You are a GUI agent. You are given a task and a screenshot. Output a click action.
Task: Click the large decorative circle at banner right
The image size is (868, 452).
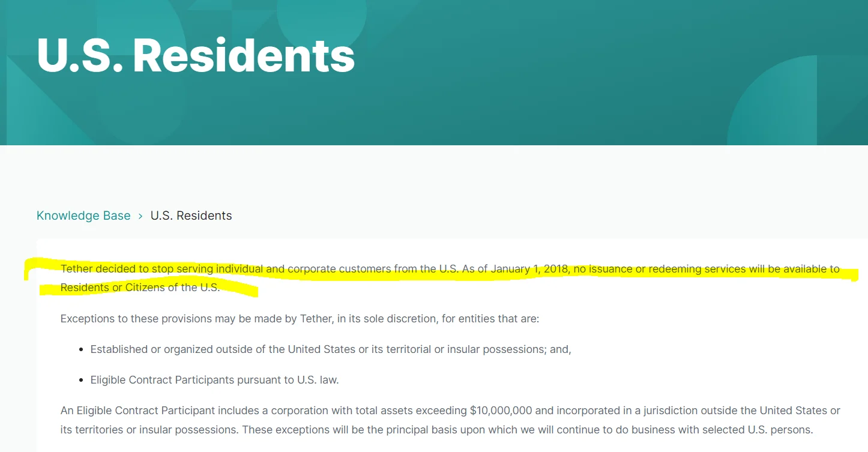pos(797,101)
